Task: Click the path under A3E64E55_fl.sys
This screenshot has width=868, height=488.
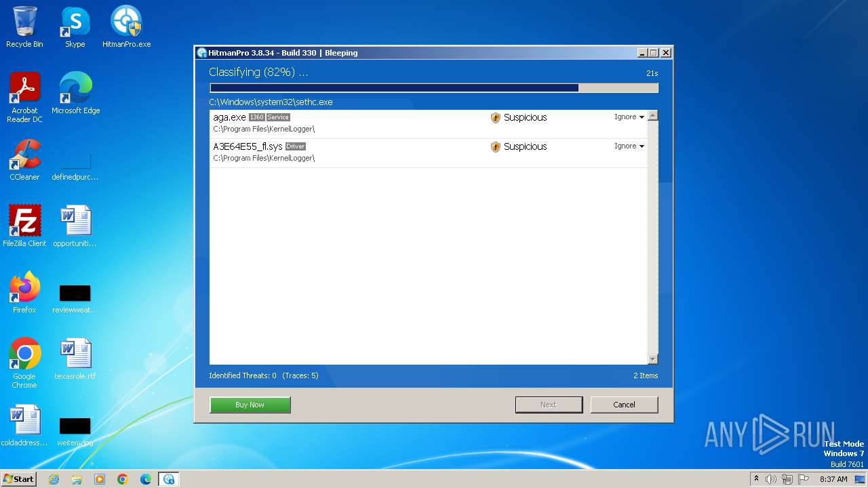Action: click(x=264, y=158)
